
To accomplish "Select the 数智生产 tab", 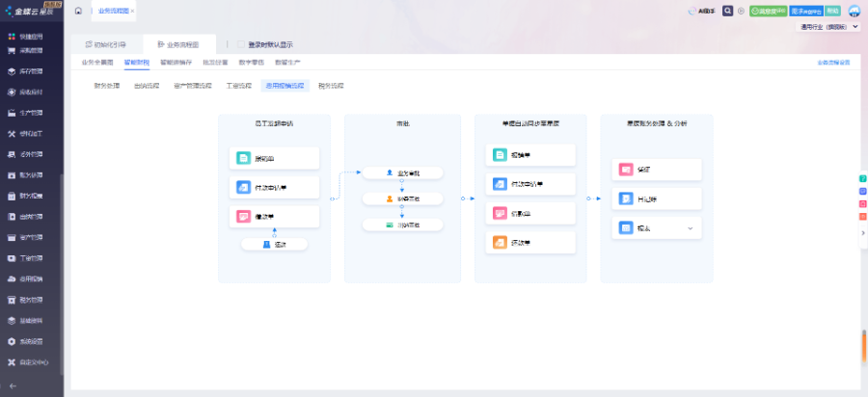I will [287, 63].
